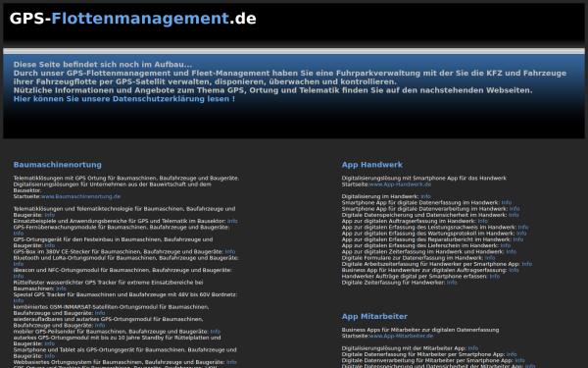Open Info for GPS-Box im 380V CE-Stecker

pos(230,252)
